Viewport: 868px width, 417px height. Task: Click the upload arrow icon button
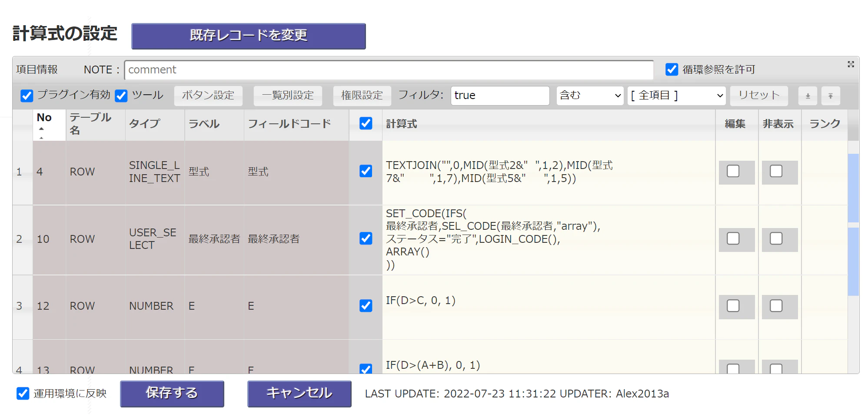coord(831,96)
